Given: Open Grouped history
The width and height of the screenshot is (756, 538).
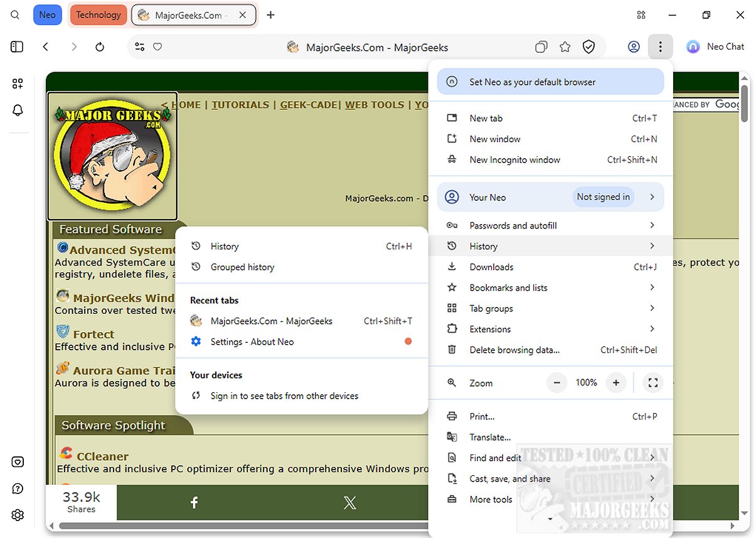Looking at the screenshot, I should click(x=302, y=267).
